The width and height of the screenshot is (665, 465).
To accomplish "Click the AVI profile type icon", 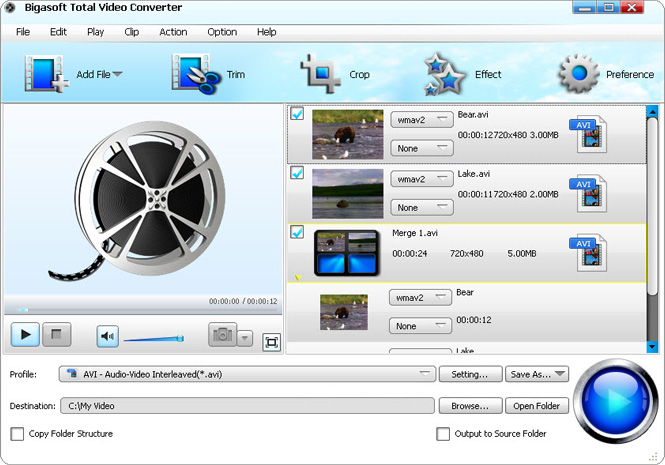I will [73, 374].
